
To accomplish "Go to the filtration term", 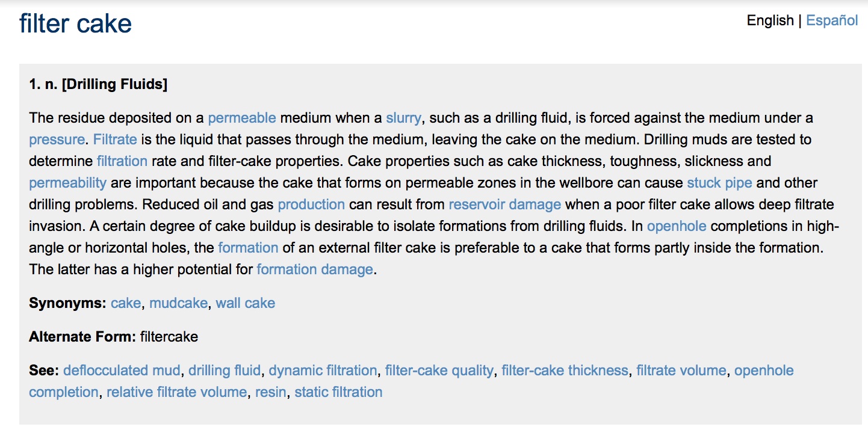I will [122, 161].
